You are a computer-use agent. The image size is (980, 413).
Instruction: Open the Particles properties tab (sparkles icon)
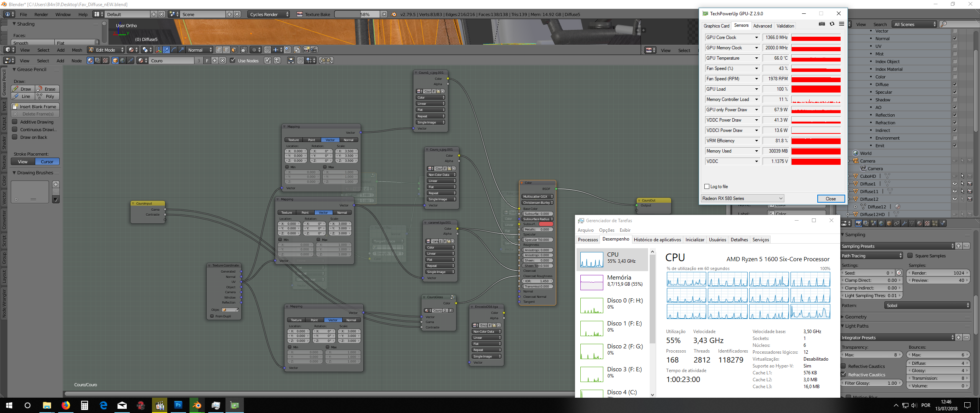[935, 223]
